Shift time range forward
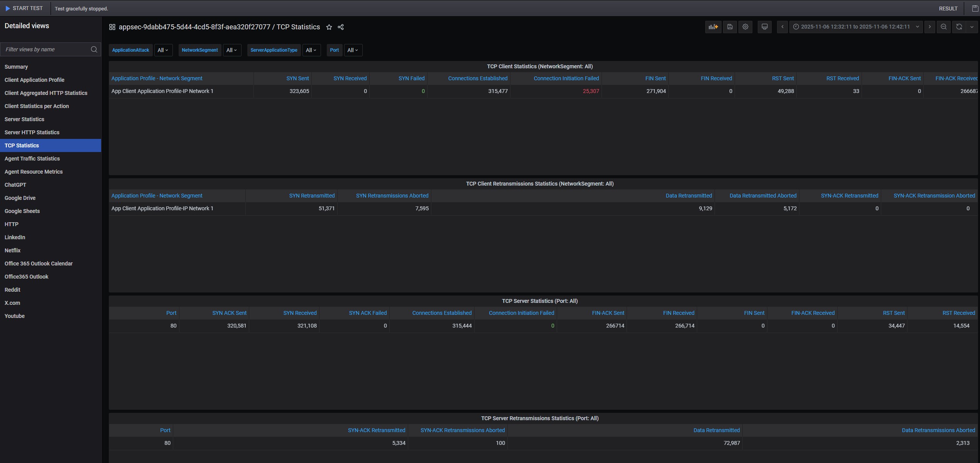 [929, 27]
